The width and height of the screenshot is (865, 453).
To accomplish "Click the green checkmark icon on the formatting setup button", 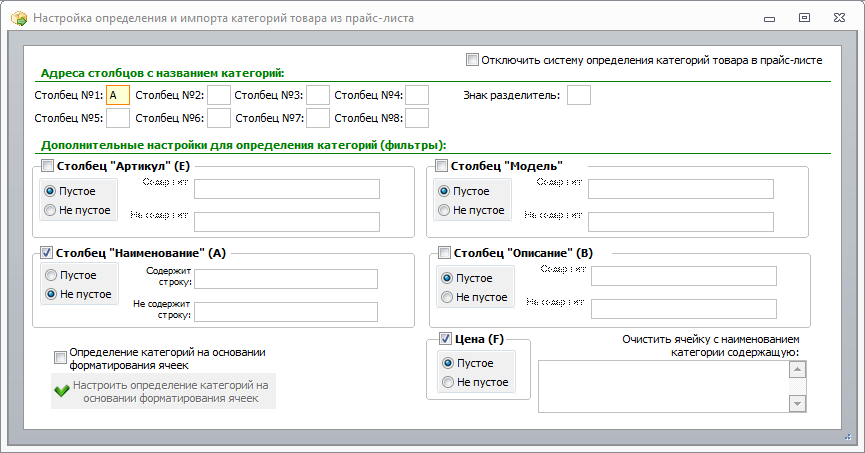I will (62, 391).
